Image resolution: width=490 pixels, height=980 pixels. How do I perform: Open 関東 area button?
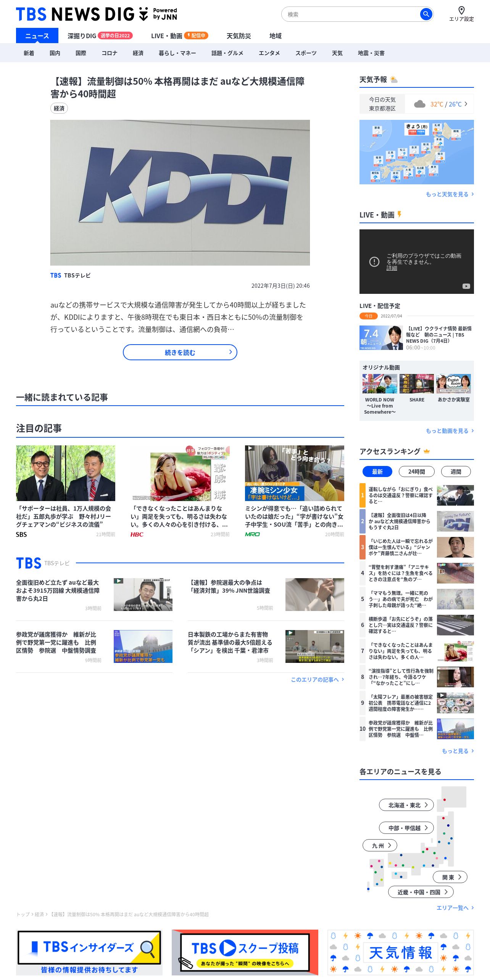(x=450, y=877)
